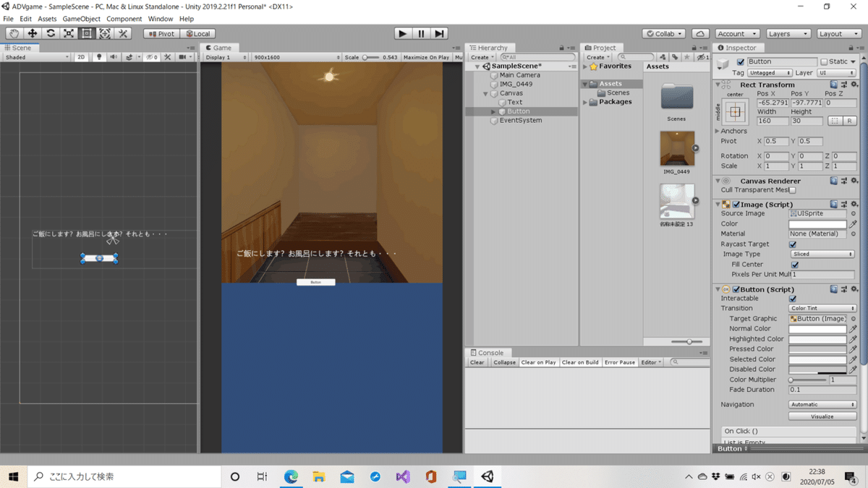Toggle Button object active checkbox

coord(740,62)
